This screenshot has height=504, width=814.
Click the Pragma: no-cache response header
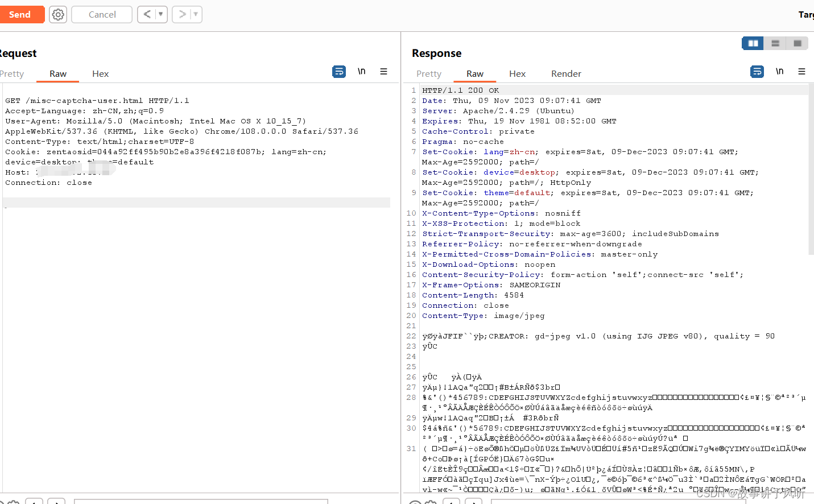462,142
